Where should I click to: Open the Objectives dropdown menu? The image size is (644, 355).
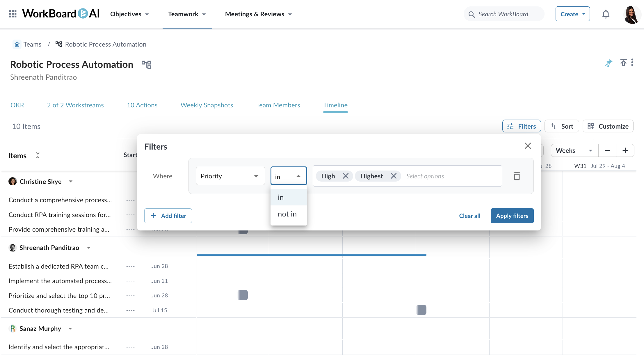129,14
